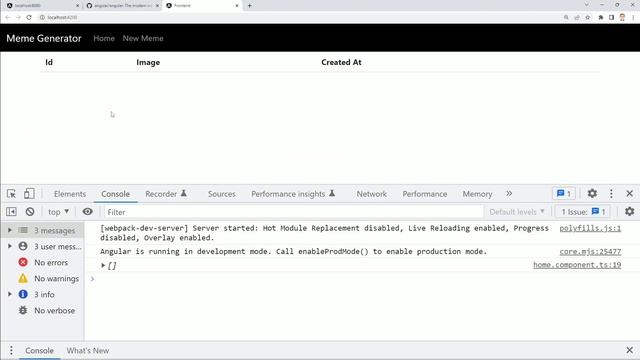
Task: Switch to the Elements tab
Action: click(x=70, y=194)
